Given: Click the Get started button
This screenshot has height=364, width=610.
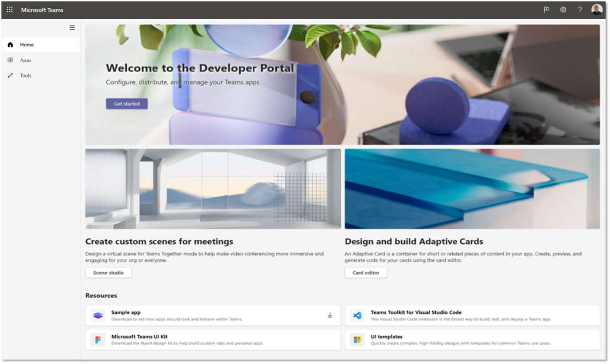Looking at the screenshot, I should point(126,104).
